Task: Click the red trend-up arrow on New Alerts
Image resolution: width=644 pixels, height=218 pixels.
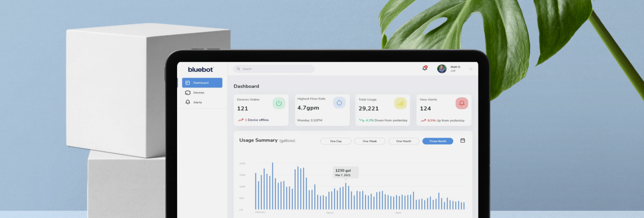Action: click(423, 120)
